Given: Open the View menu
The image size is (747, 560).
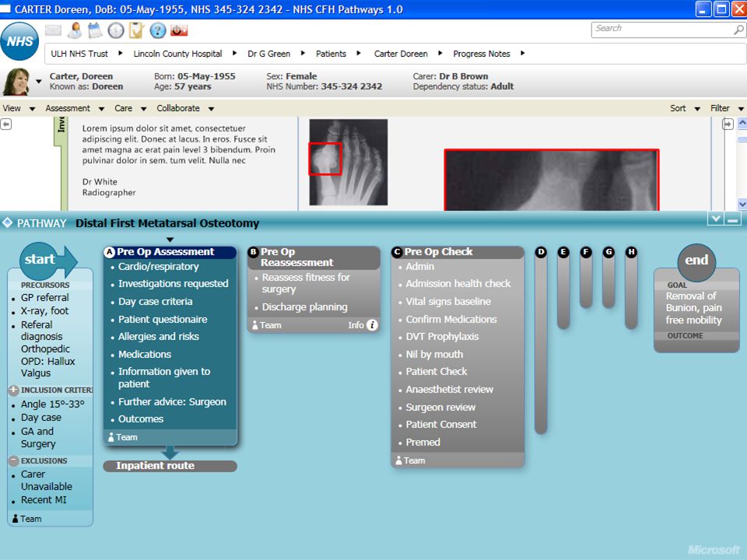Looking at the screenshot, I should pos(19,109).
